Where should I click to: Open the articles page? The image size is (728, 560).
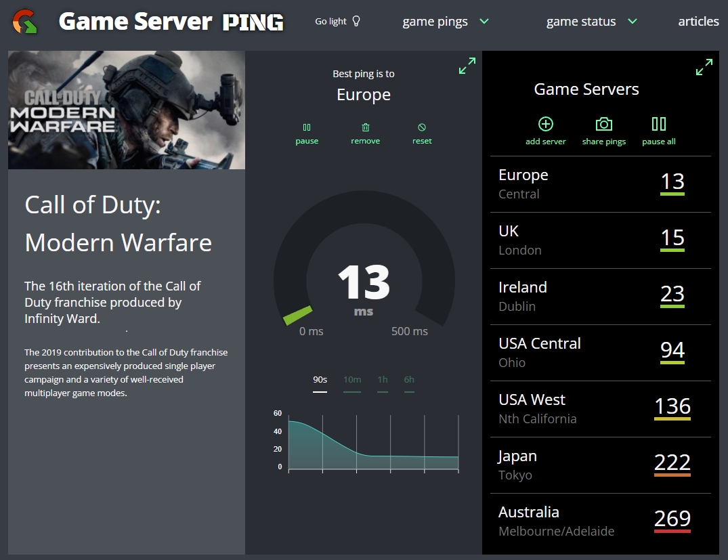pyautogui.click(x=698, y=21)
